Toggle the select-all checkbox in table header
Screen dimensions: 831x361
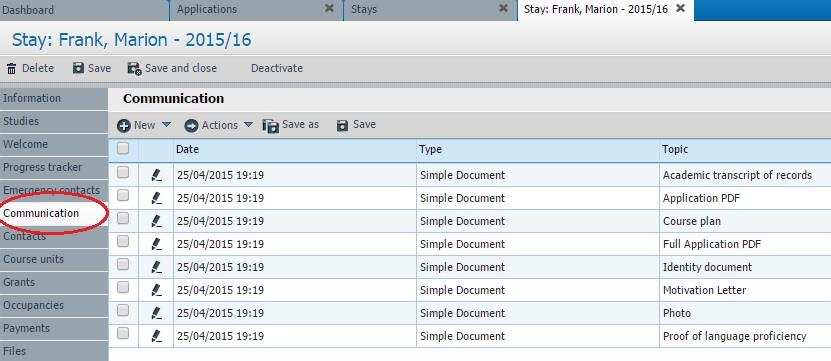point(123,149)
